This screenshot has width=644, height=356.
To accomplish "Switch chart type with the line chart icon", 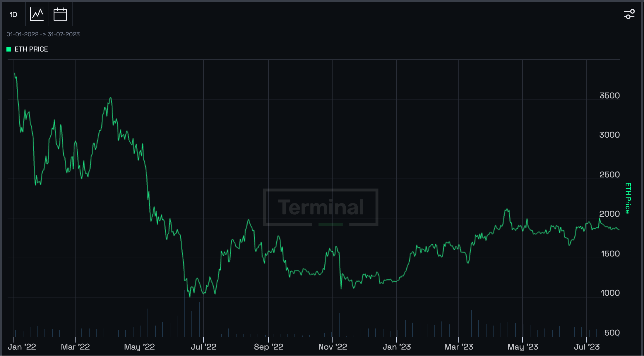I will pyautogui.click(x=37, y=14).
